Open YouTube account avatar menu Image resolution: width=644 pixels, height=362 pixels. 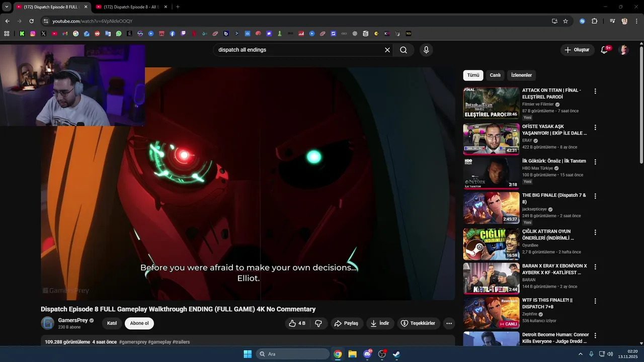[624, 50]
